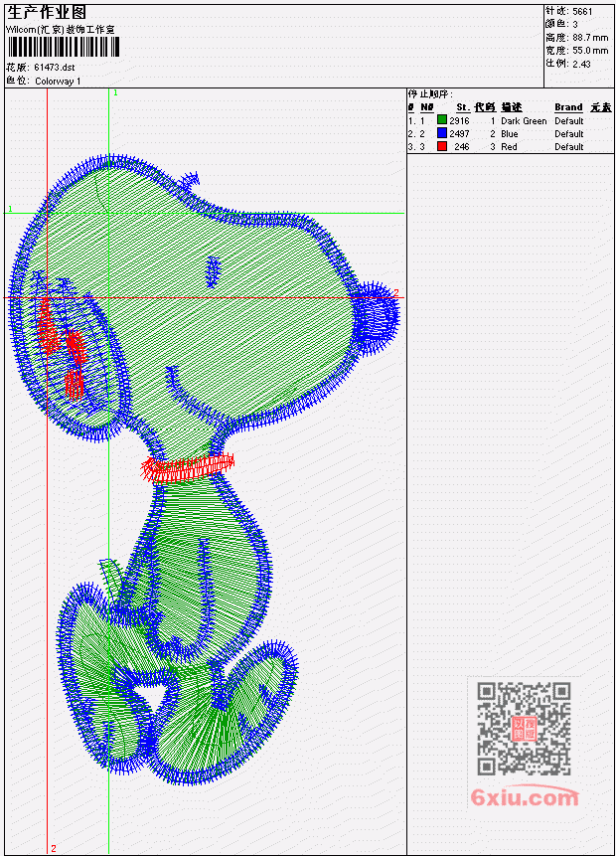Click green marker 1 at the left of the horizontal guide
Viewport: 616px width, 856px height.
tap(10, 209)
